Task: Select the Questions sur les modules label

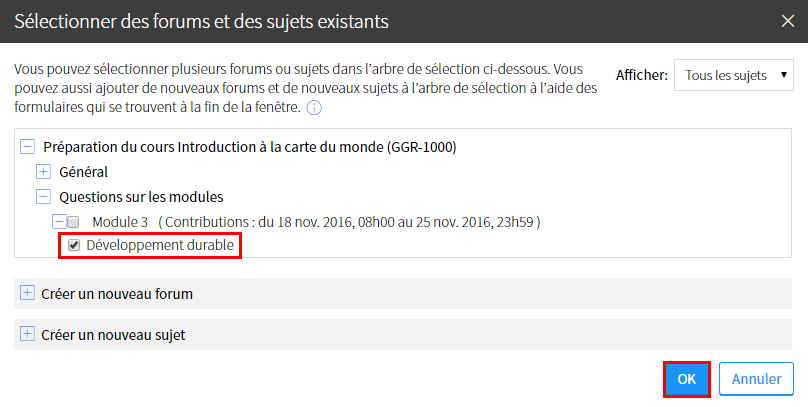Action: (x=141, y=196)
